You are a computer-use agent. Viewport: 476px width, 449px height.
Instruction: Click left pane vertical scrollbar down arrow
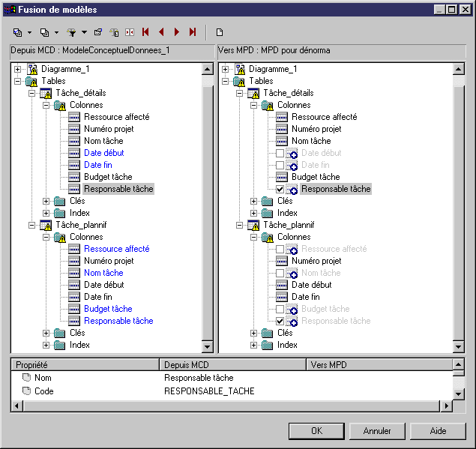click(x=208, y=346)
